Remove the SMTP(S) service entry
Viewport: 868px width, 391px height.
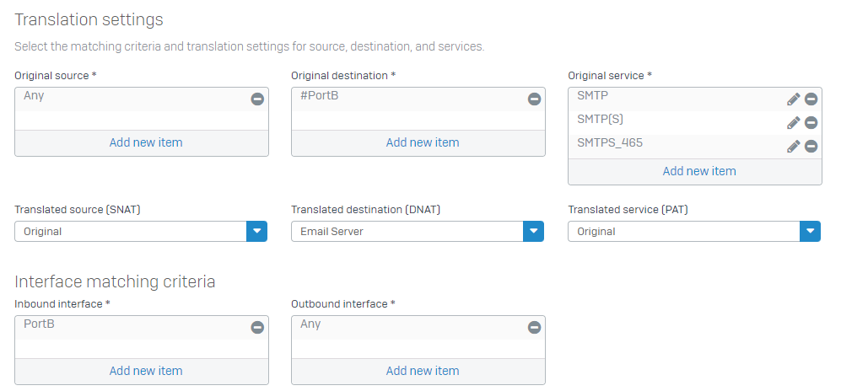click(811, 122)
